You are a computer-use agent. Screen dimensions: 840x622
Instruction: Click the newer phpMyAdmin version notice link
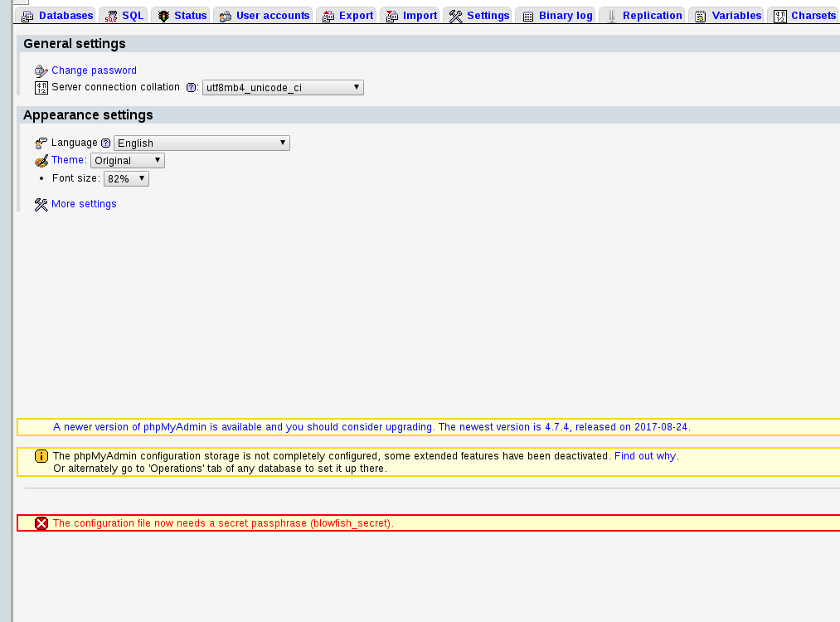coord(371,427)
